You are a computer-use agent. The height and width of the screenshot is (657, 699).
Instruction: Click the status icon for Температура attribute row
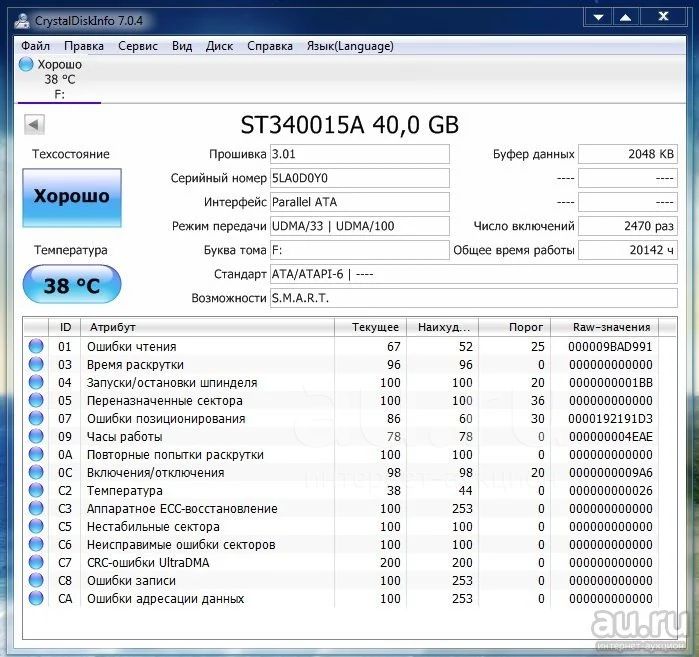pyautogui.click(x=36, y=491)
